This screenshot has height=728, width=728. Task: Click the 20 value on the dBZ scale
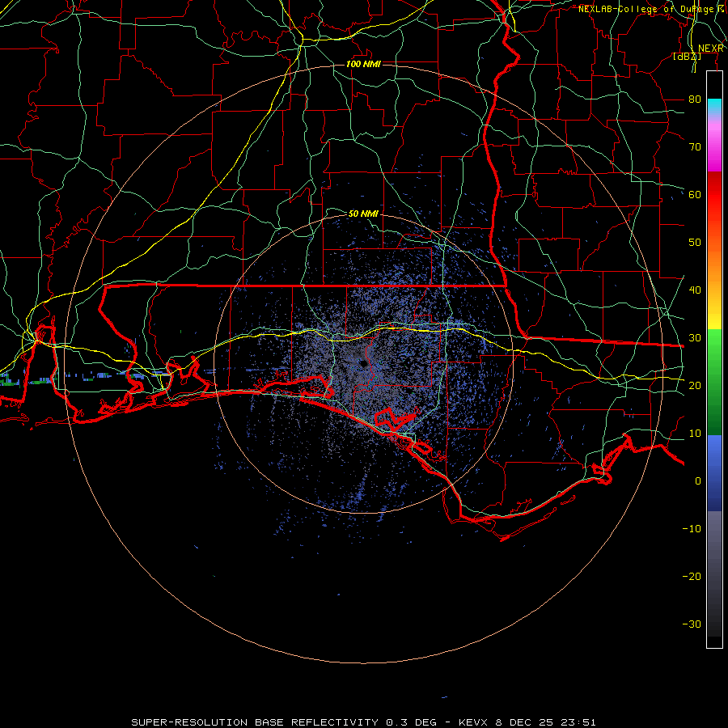click(695, 385)
